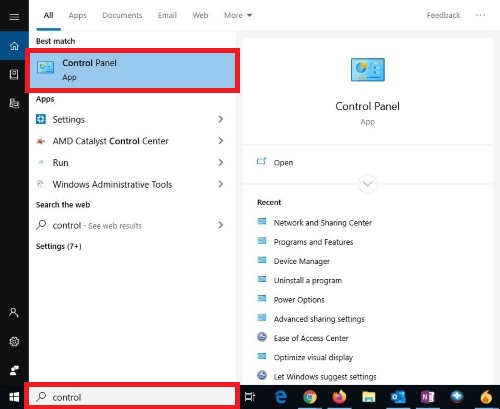Switch to the Documents tab
Image resolution: width=500 pixels, height=409 pixels.
coord(122,15)
